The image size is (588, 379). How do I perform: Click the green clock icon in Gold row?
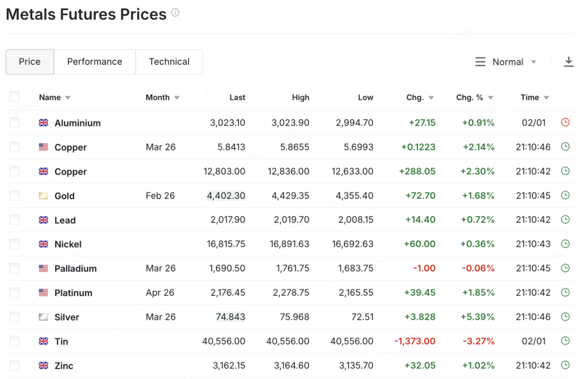click(x=565, y=195)
